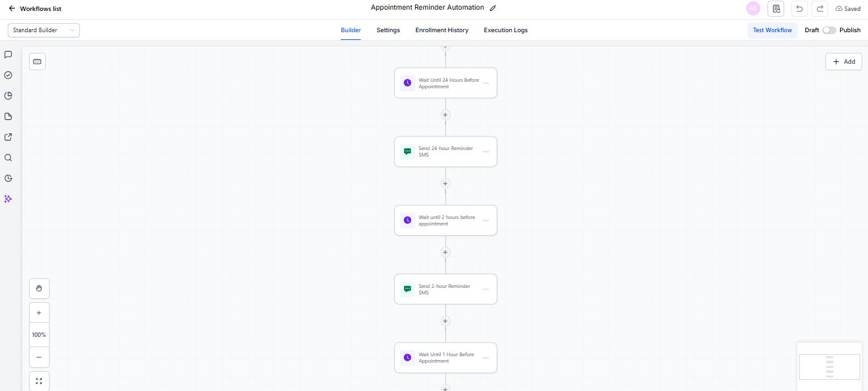Undo the last change
This screenshot has width=868, height=391.
pyautogui.click(x=799, y=8)
